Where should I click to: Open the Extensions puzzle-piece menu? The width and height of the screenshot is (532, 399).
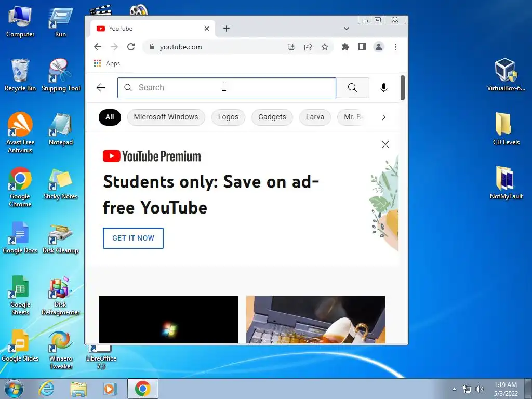345,47
